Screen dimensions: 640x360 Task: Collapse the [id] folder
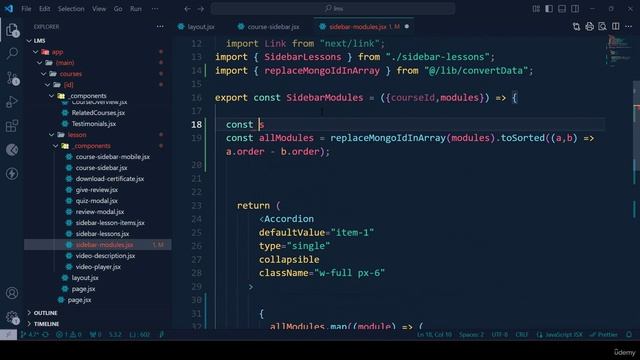click(48, 85)
